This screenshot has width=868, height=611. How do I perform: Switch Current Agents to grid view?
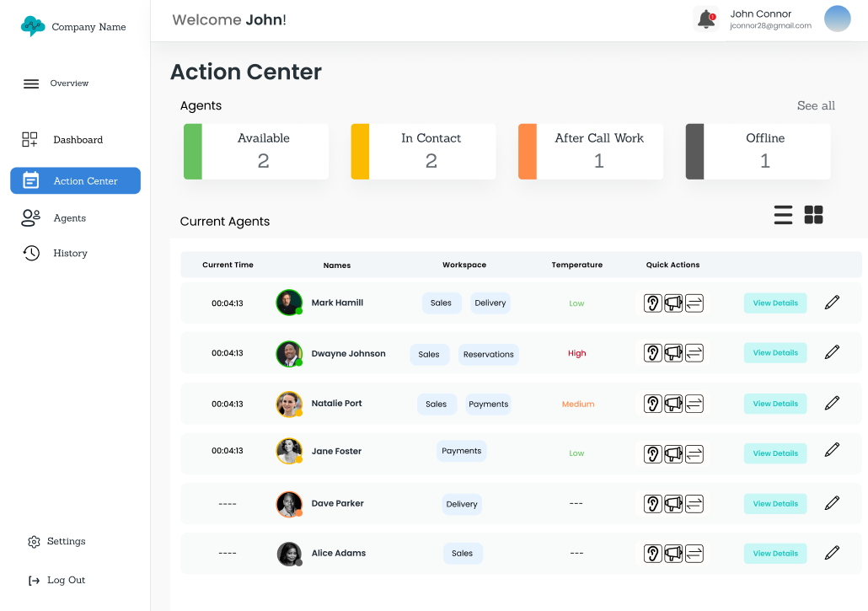[x=813, y=215]
